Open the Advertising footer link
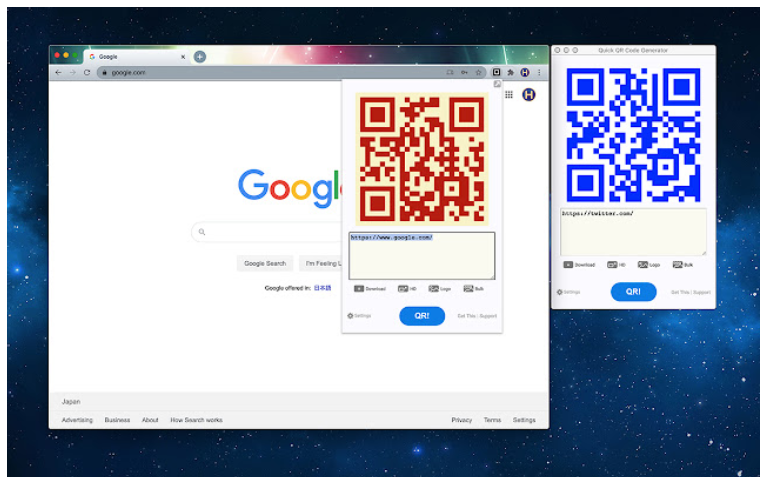Screen dimensions: 766x485 77,420
